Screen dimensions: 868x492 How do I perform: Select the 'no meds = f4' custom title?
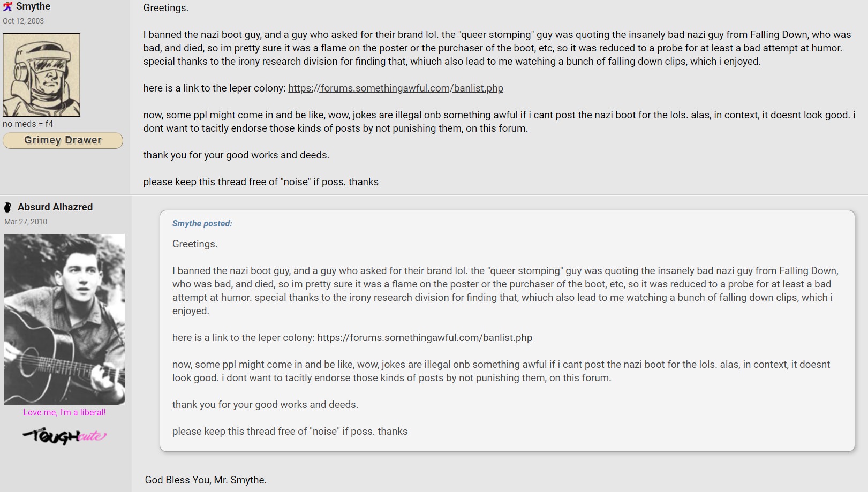[28, 124]
